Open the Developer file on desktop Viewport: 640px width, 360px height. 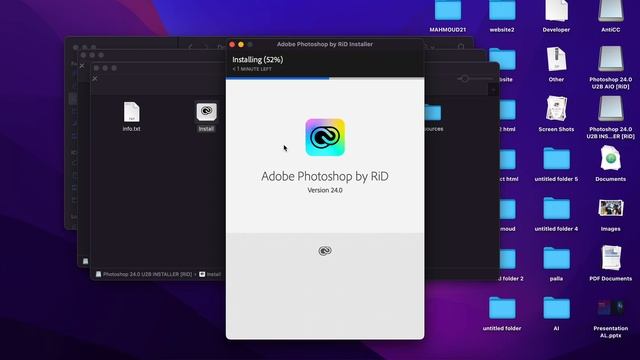(x=556, y=11)
